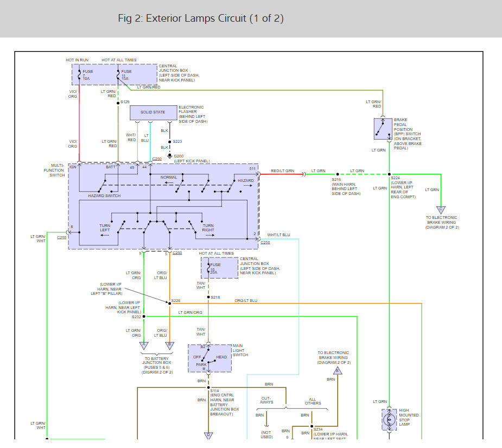Click the Fuse 11 15A symbol
Viewport: 502px width, 448px height.
tap(118, 75)
